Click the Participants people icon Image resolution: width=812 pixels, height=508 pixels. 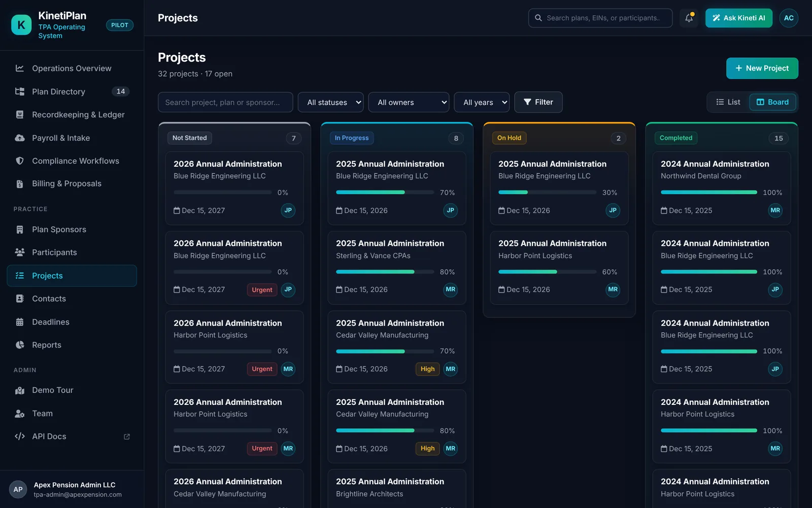pos(20,252)
